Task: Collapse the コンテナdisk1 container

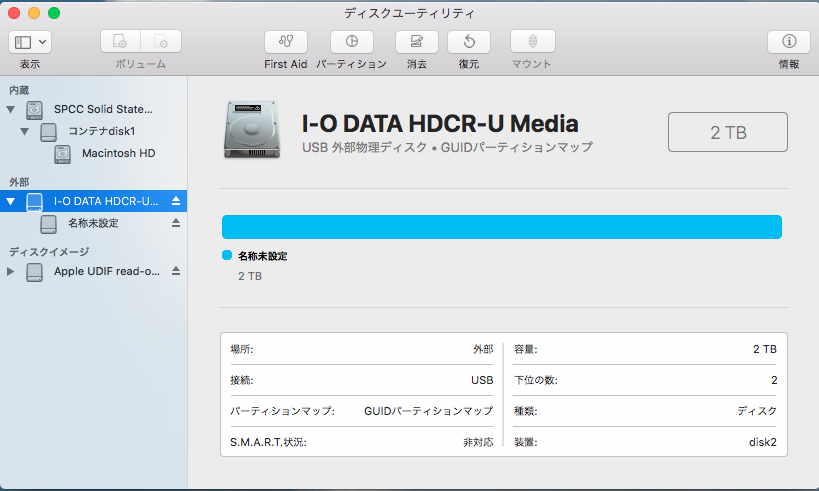Action: click(x=25, y=131)
